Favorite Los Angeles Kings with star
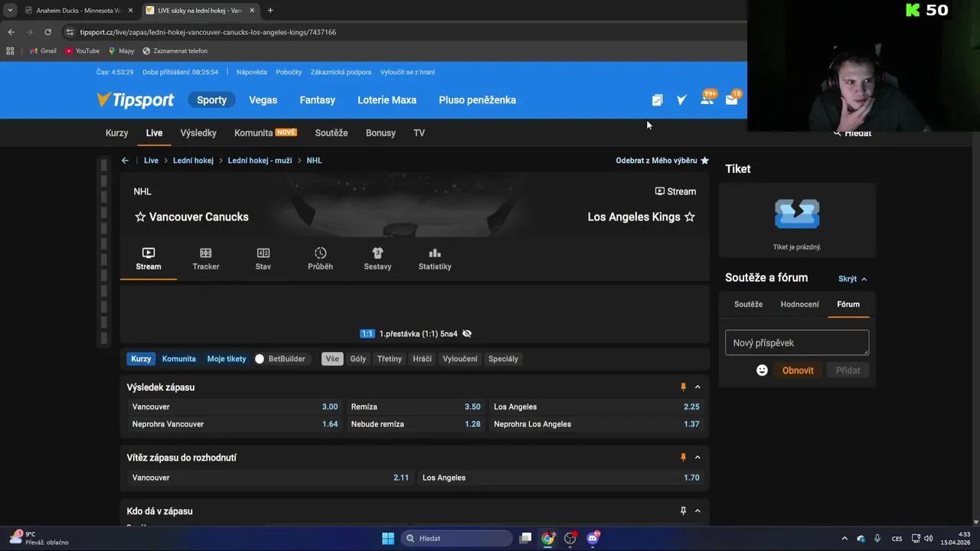 [x=690, y=217]
